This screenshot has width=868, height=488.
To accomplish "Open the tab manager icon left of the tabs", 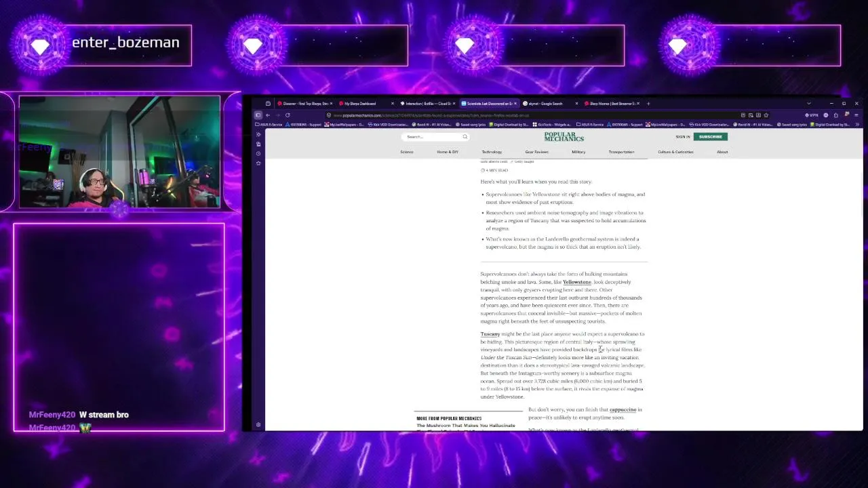I will coord(268,104).
